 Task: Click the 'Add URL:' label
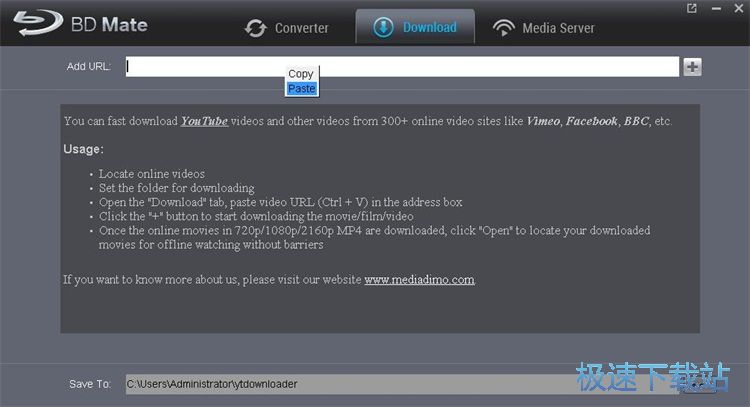point(88,66)
